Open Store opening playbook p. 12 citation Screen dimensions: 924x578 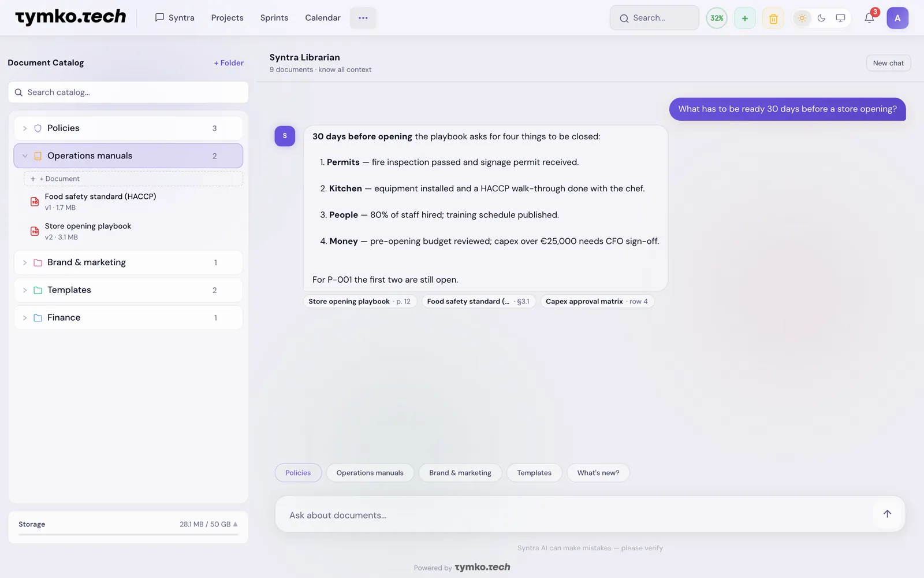click(x=360, y=301)
